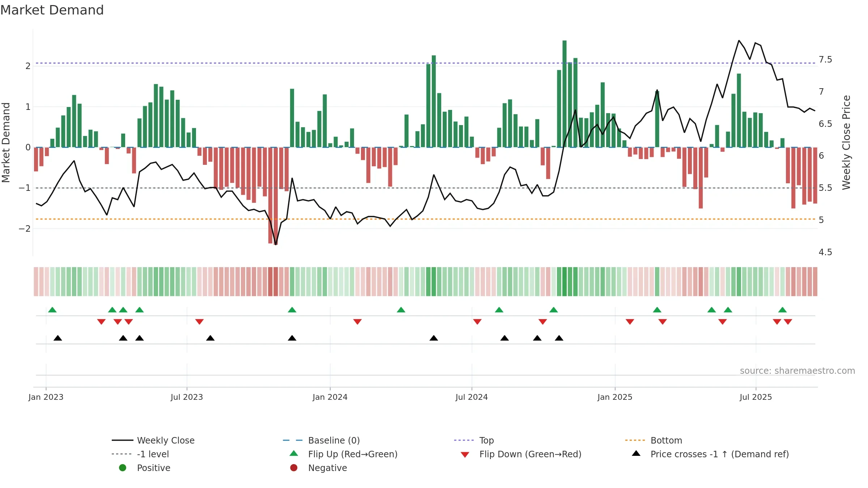
Task: Click the tallest green demand bar
Action: [x=565, y=94]
